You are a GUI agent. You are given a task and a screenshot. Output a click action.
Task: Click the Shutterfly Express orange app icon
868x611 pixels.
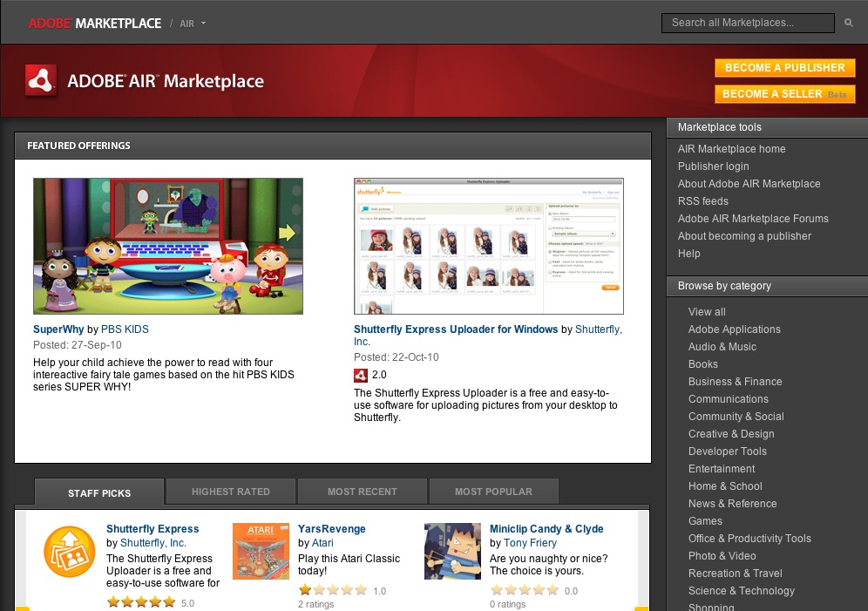point(69,551)
